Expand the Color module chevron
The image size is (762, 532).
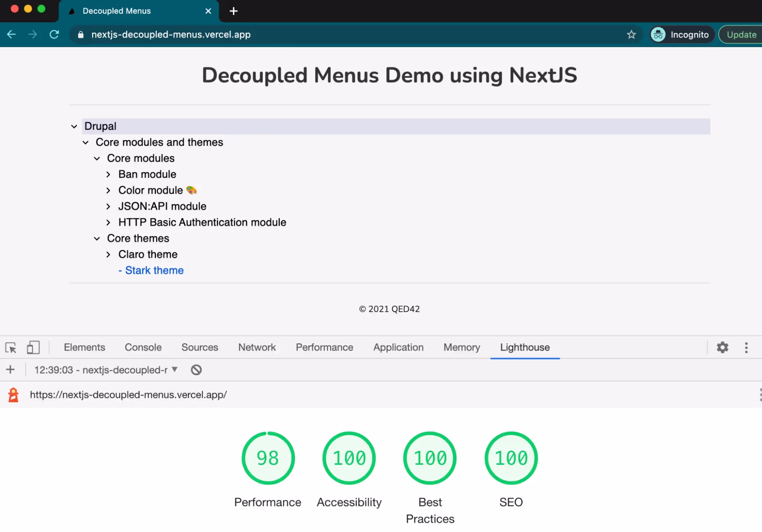pyautogui.click(x=108, y=191)
